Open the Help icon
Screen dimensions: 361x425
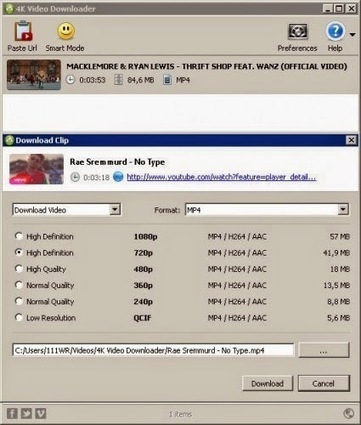tap(335, 31)
